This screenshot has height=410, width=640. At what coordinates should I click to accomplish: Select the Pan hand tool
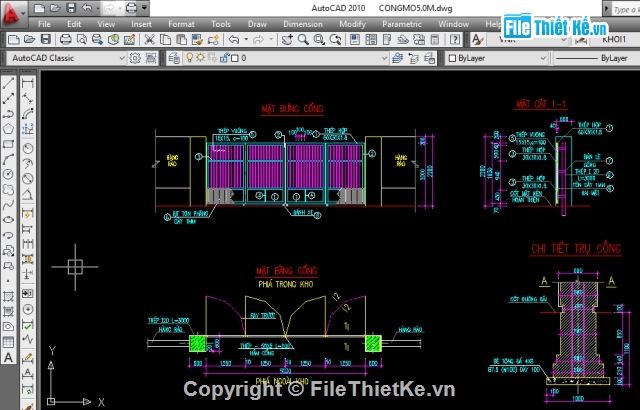pos(287,40)
